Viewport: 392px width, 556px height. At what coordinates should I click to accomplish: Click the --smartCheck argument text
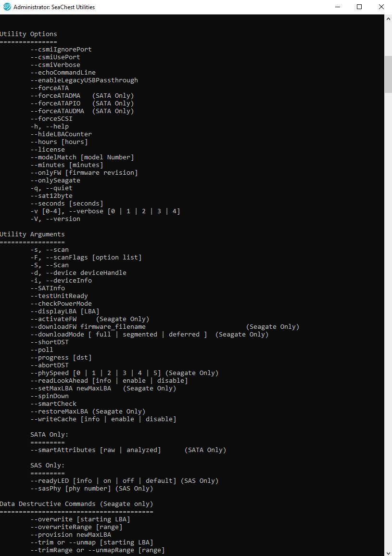click(x=53, y=404)
